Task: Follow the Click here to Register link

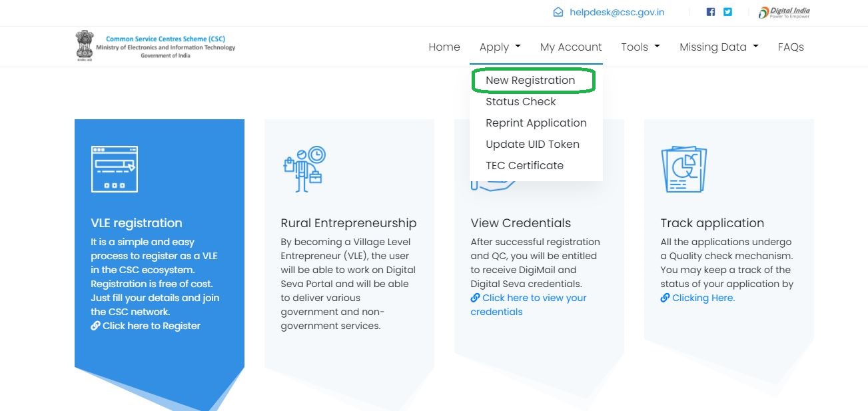Action: 151,326
